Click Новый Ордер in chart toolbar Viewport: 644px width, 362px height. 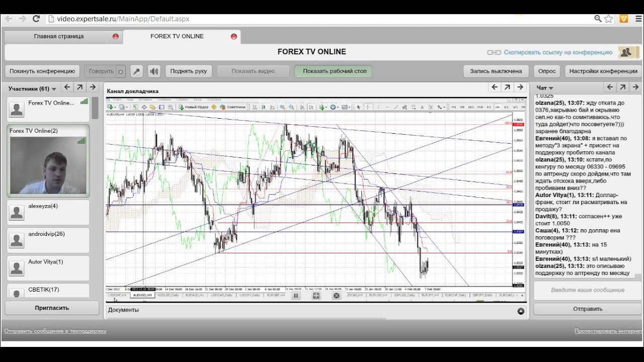click(x=194, y=107)
